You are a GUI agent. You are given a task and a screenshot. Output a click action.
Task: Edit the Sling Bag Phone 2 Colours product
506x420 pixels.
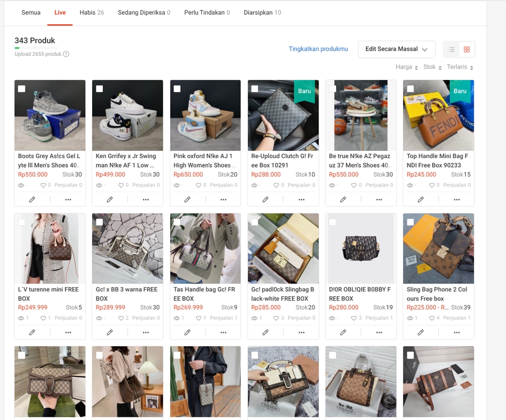tap(421, 332)
